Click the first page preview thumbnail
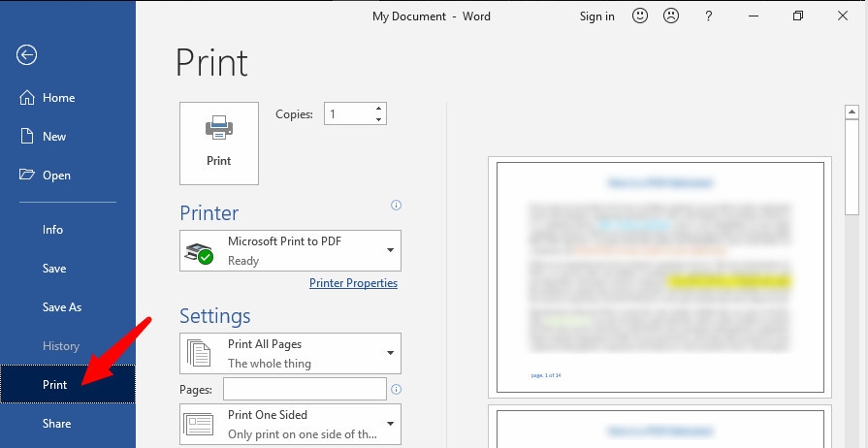Screen dimensions: 868x448 659,277
